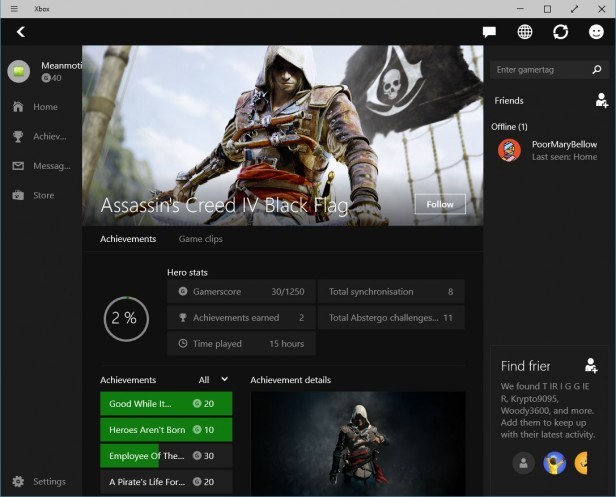Click the add friend icon beside Friends
Screen dimensions: 616x497
(x=601, y=100)
